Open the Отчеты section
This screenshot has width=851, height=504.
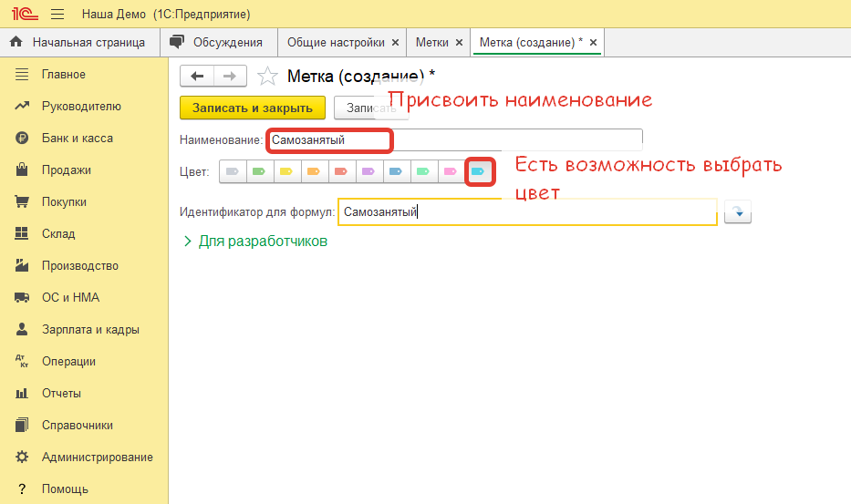pos(61,394)
